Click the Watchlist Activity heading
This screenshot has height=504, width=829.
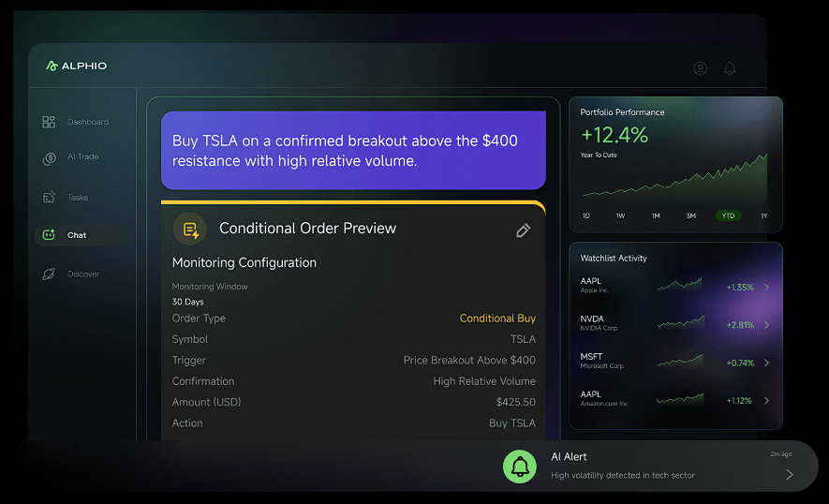coord(614,258)
